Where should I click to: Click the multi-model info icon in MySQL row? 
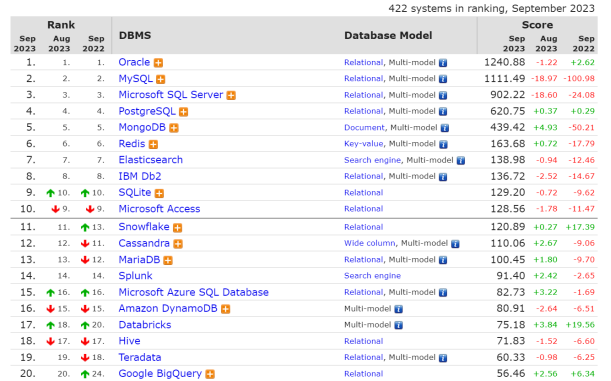pos(443,79)
